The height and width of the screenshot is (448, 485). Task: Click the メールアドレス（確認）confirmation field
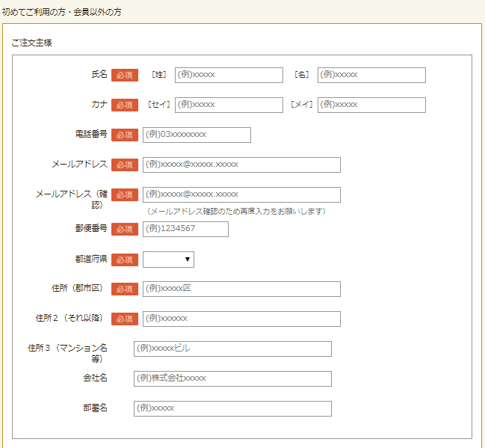[241, 194]
